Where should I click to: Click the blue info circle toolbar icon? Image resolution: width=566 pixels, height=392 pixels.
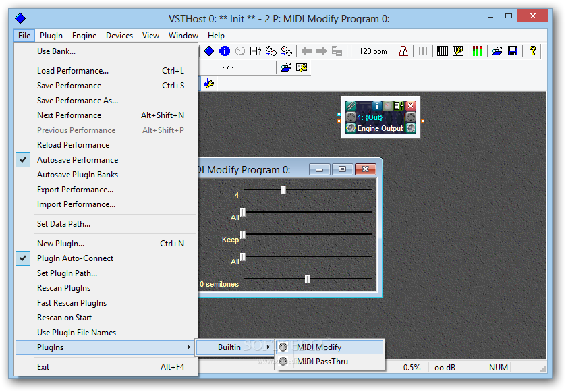(225, 51)
